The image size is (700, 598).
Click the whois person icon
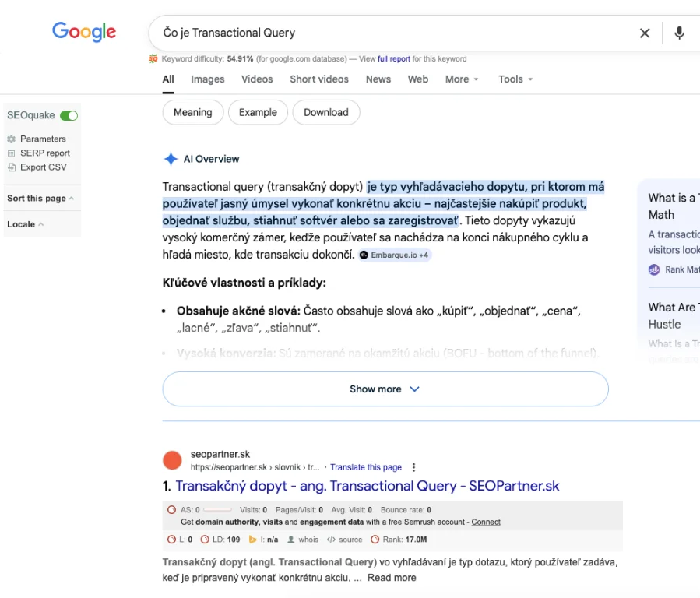291,540
